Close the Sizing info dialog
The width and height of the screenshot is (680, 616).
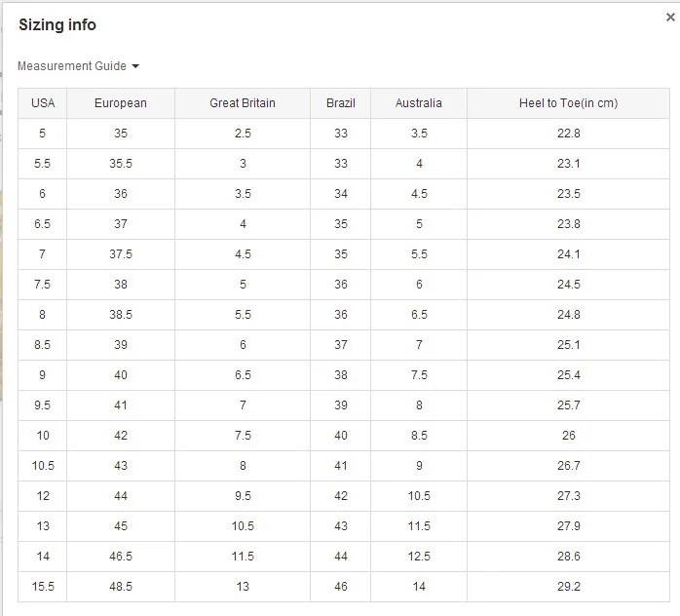pyautogui.click(x=669, y=18)
